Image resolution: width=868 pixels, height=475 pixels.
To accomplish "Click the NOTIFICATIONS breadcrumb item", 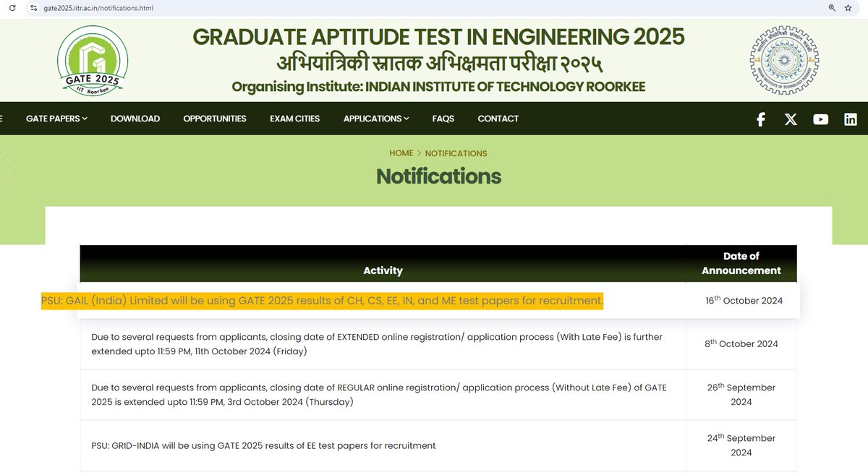I will [456, 153].
